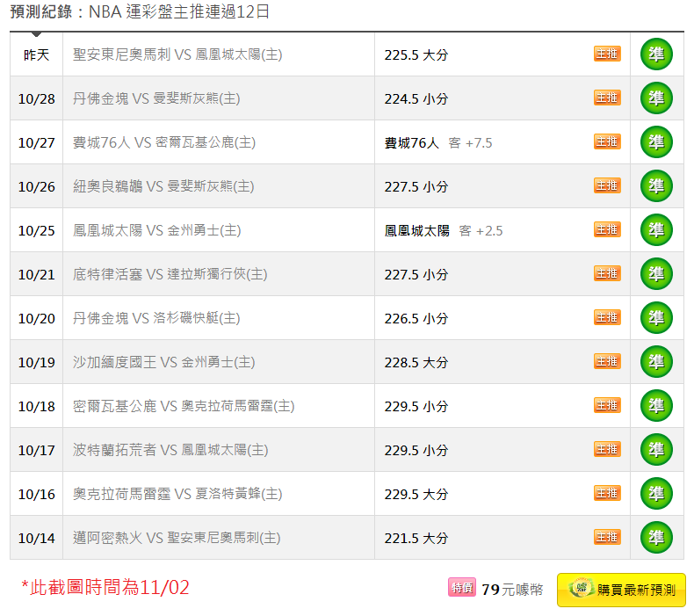This screenshot has width=694, height=616.
Task: Click the orange 主推 badge in the 10/19 row
Action: 607,361
